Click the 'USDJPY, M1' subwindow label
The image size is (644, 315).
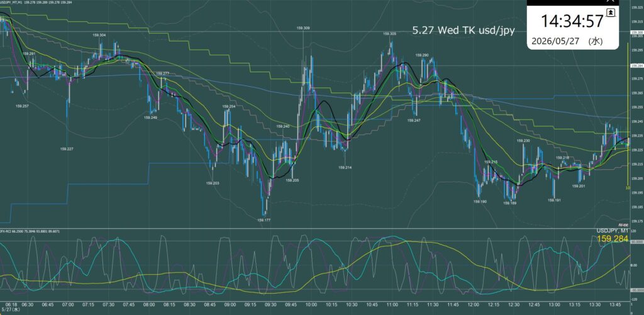613,231
